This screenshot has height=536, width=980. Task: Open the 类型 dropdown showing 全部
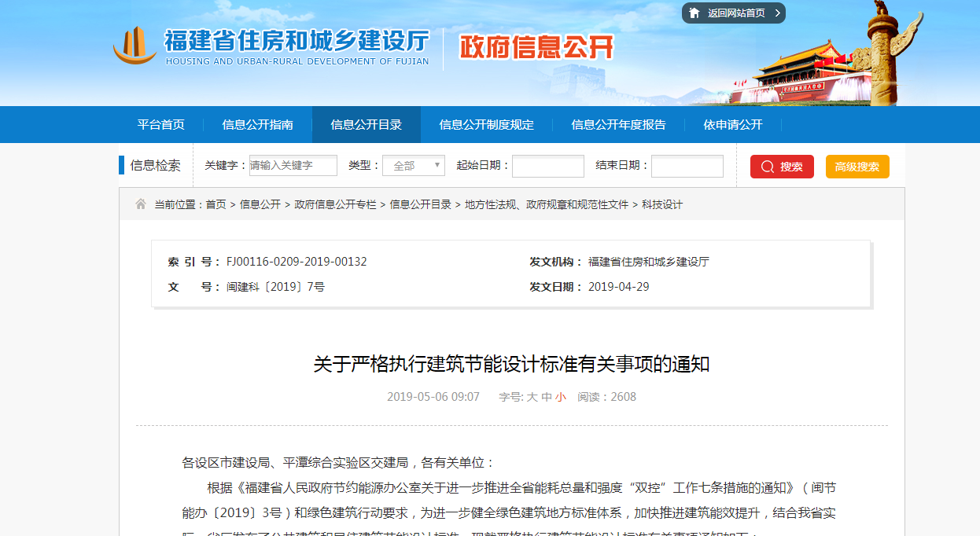coord(414,166)
